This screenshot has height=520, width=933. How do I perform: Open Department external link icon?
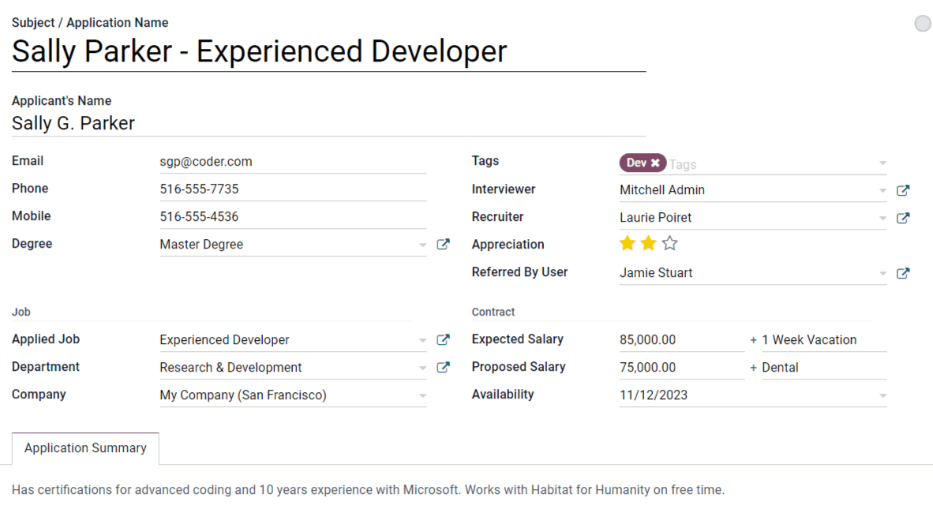(443, 368)
